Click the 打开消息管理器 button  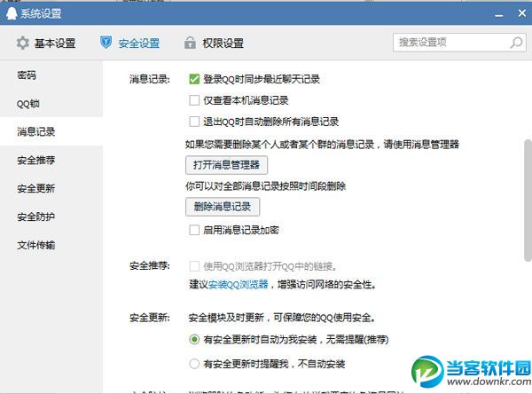[227, 165]
